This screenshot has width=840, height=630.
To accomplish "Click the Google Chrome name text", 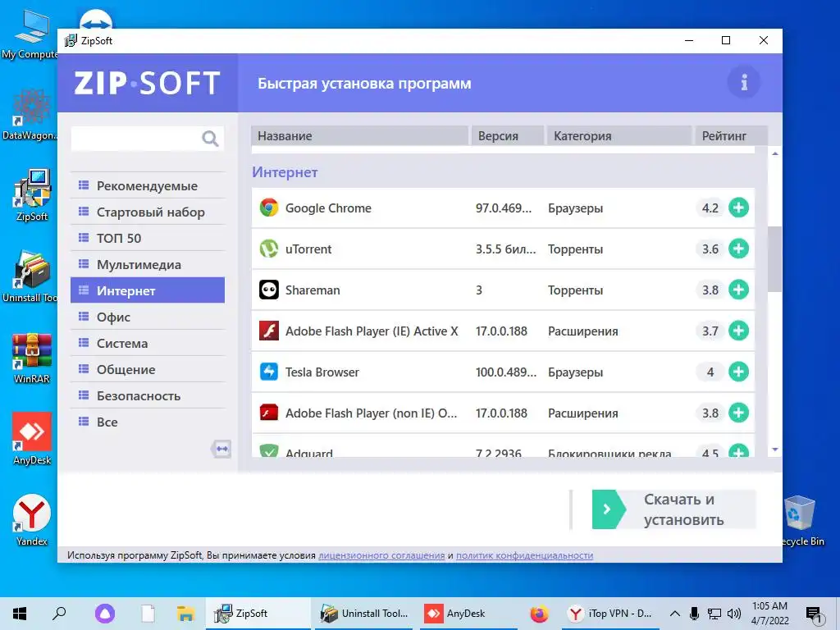I will [328, 208].
